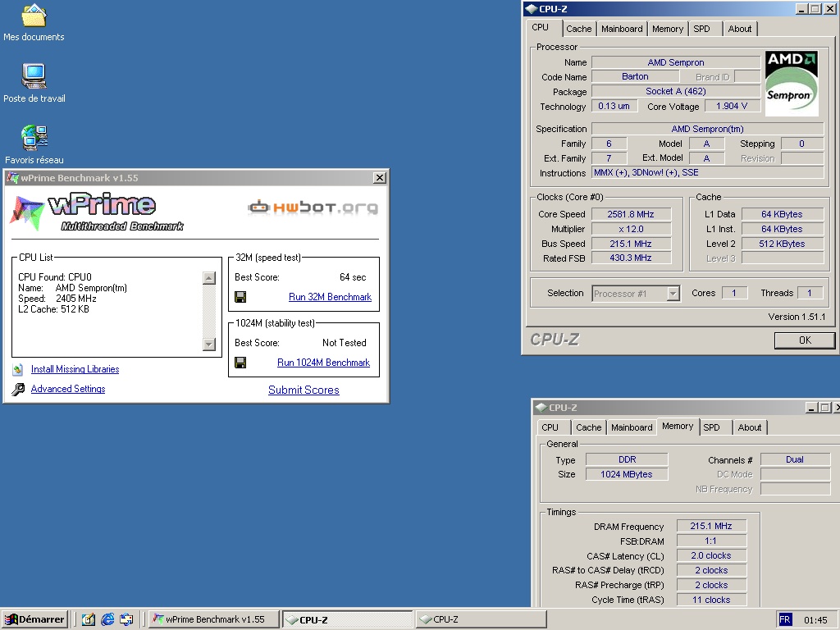Image resolution: width=840 pixels, height=630 pixels.
Task: Click the FR language indicator in tray
Action: 785,620
